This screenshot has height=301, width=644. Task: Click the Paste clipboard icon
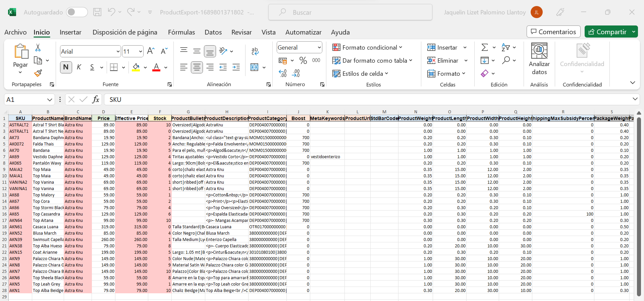[21, 51]
